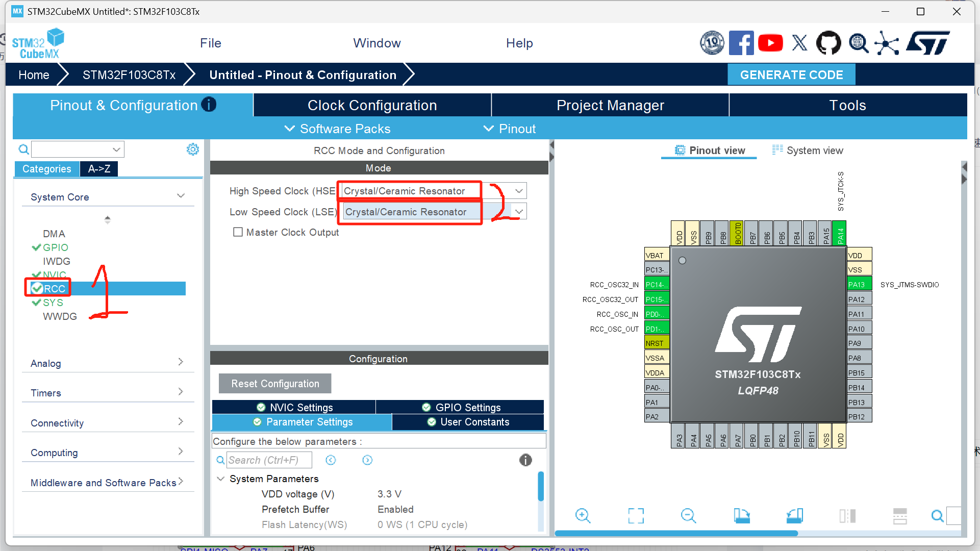Enable the Master Clock Output checkbox
Screen dimensions: 980x551
238,232
